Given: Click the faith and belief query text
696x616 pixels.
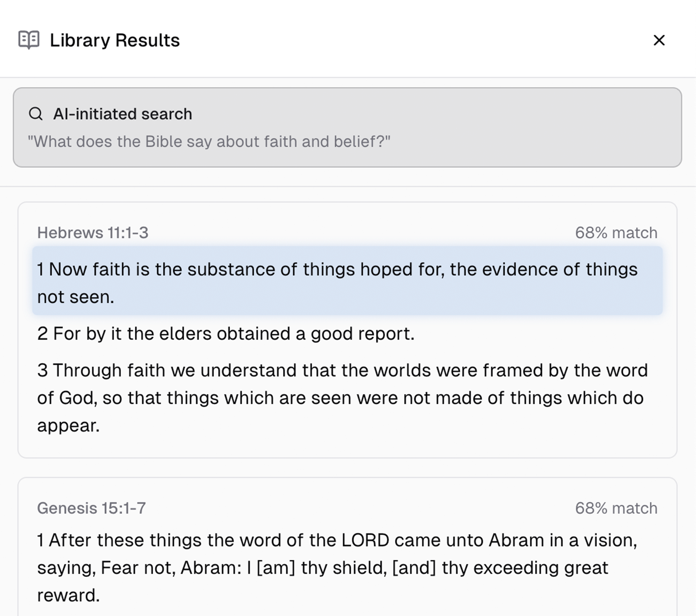Looking at the screenshot, I should coord(209,142).
